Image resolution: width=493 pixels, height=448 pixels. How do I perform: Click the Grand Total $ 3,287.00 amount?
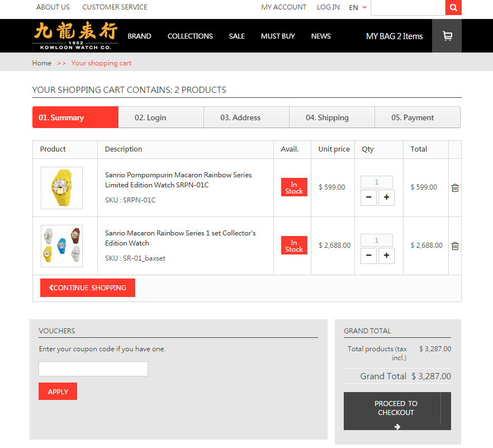click(432, 376)
